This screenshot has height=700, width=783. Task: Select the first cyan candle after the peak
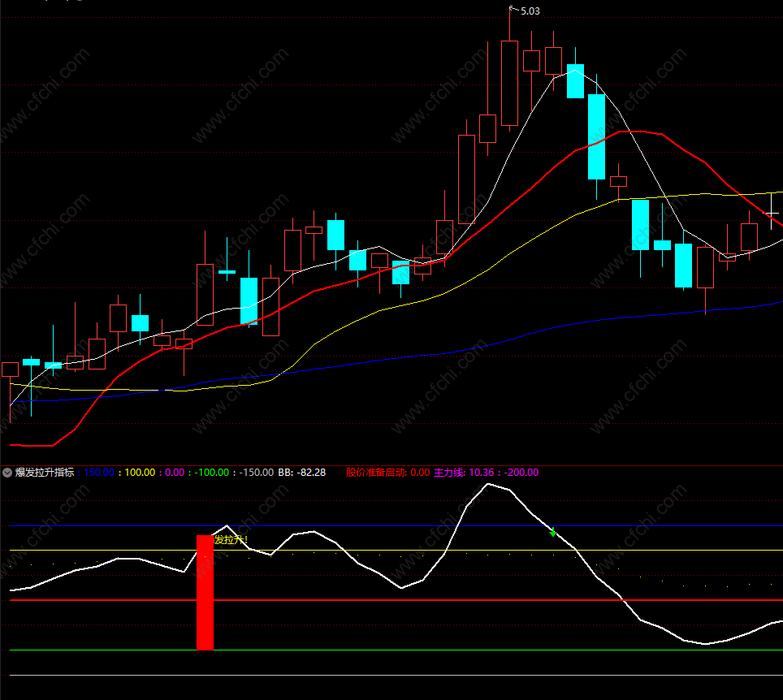point(575,81)
